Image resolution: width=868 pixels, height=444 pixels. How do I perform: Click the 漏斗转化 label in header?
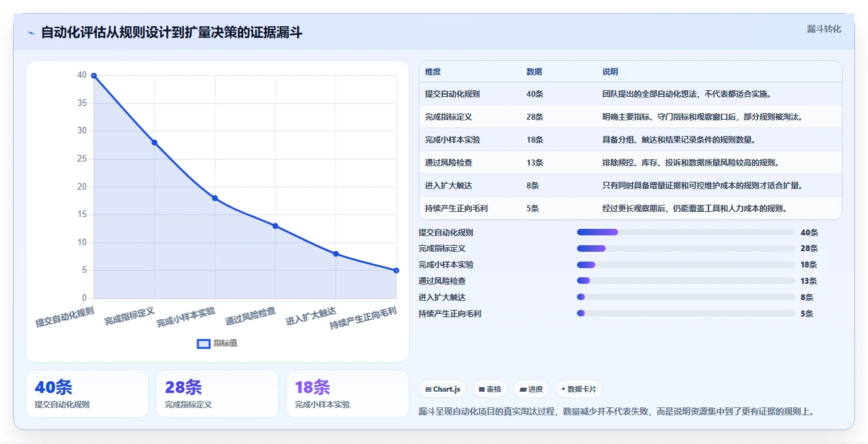click(x=824, y=29)
